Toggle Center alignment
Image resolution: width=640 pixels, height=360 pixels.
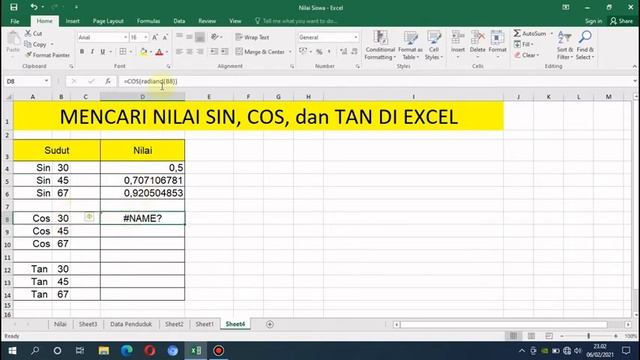[189, 52]
